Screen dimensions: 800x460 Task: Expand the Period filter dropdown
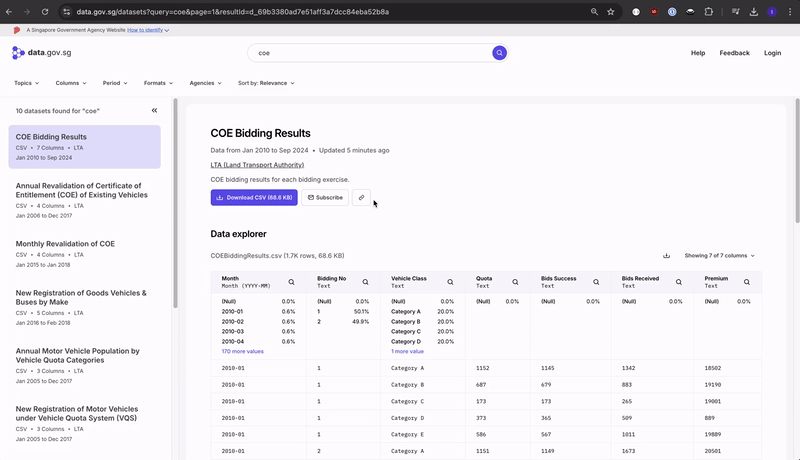pyautogui.click(x=115, y=83)
